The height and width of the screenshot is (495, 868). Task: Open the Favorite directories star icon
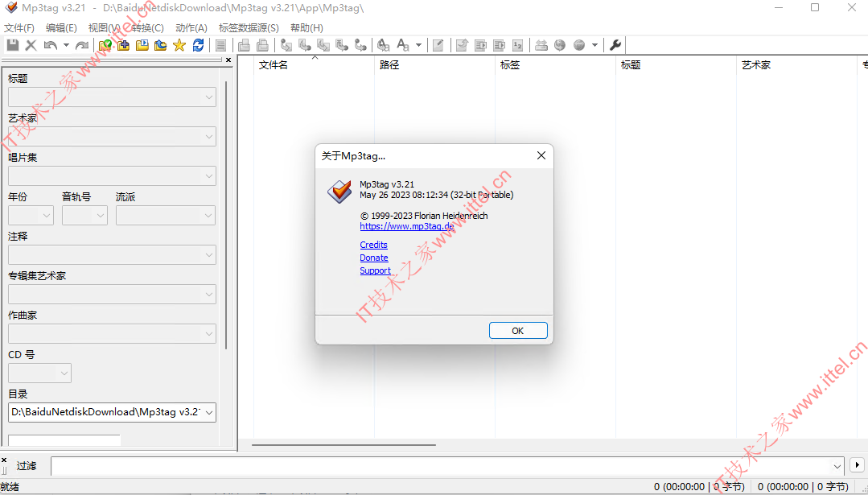coord(179,45)
